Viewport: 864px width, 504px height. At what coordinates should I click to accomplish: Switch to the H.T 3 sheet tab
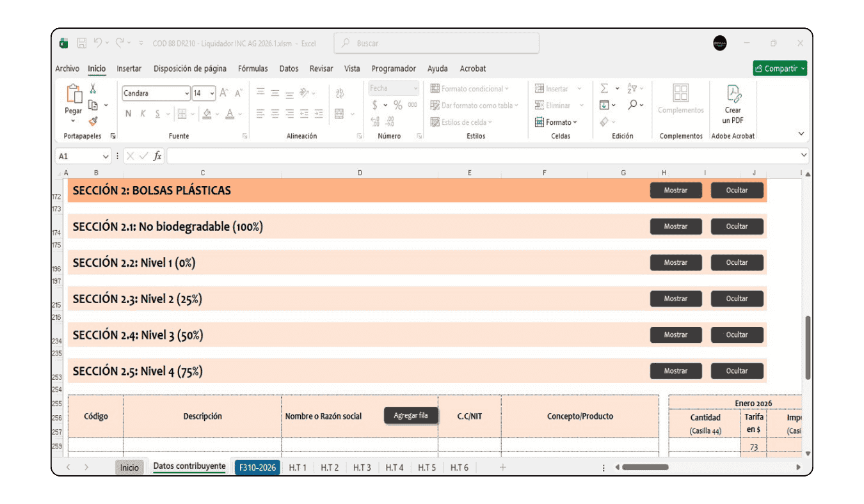click(x=362, y=468)
